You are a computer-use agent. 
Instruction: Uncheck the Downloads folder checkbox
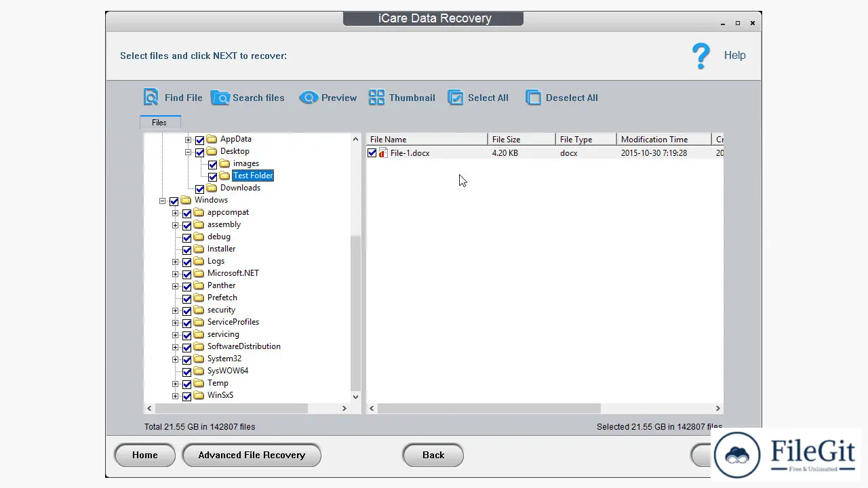(200, 189)
